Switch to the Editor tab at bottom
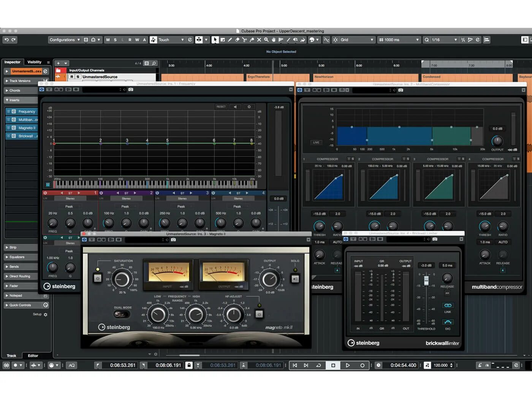The width and height of the screenshot is (532, 399). (33, 356)
